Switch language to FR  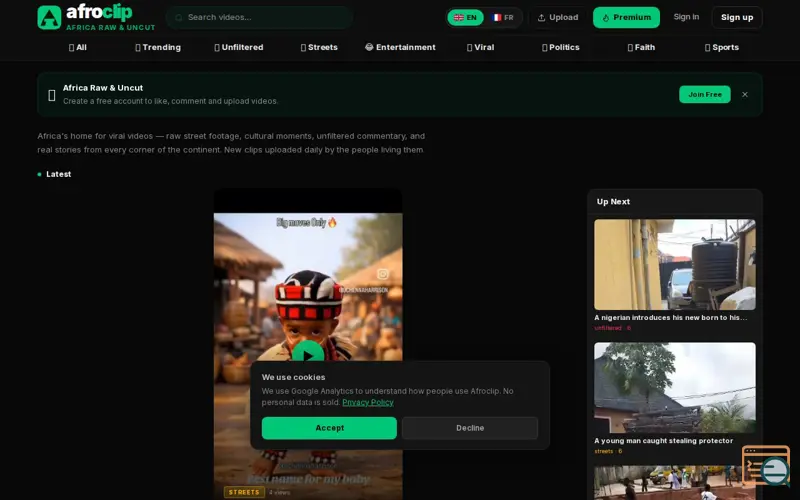503,17
